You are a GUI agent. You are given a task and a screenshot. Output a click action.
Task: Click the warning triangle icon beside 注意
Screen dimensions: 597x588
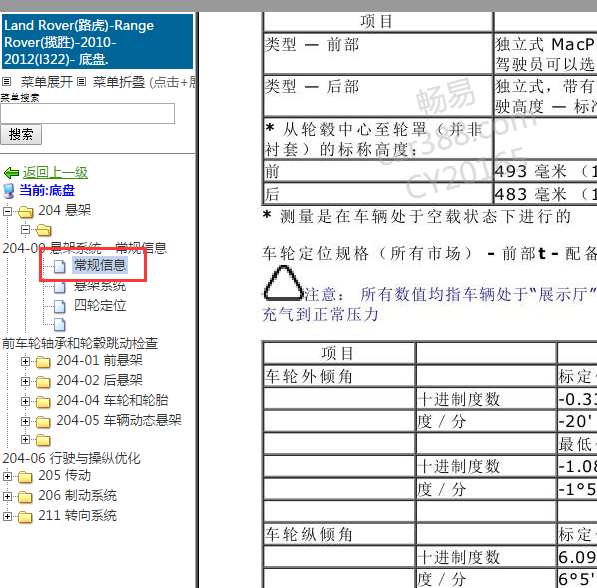(x=283, y=283)
